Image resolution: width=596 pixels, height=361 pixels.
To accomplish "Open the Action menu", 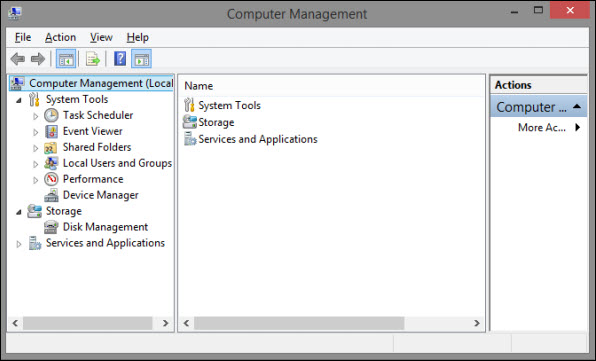I will tap(60, 37).
